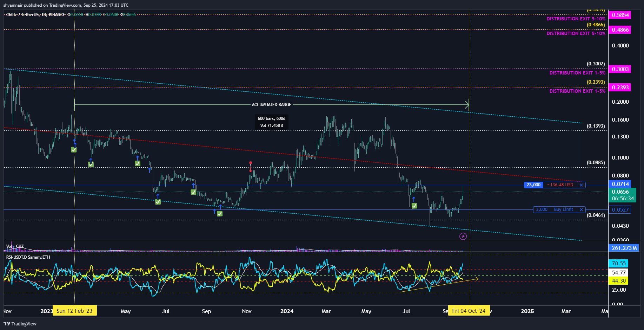Click the Fri 04 Oct '24 date marker
The width and height of the screenshot is (644, 330).
click(x=469, y=311)
